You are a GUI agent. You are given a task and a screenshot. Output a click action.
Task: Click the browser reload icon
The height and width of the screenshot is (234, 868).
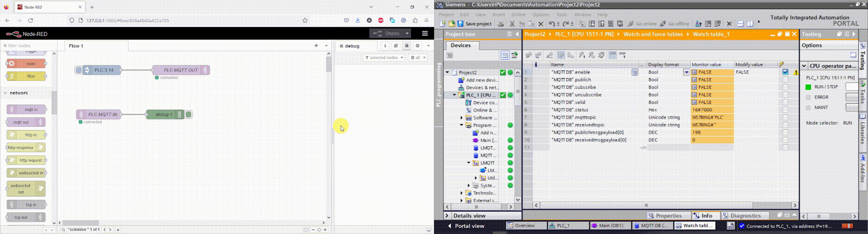point(30,20)
